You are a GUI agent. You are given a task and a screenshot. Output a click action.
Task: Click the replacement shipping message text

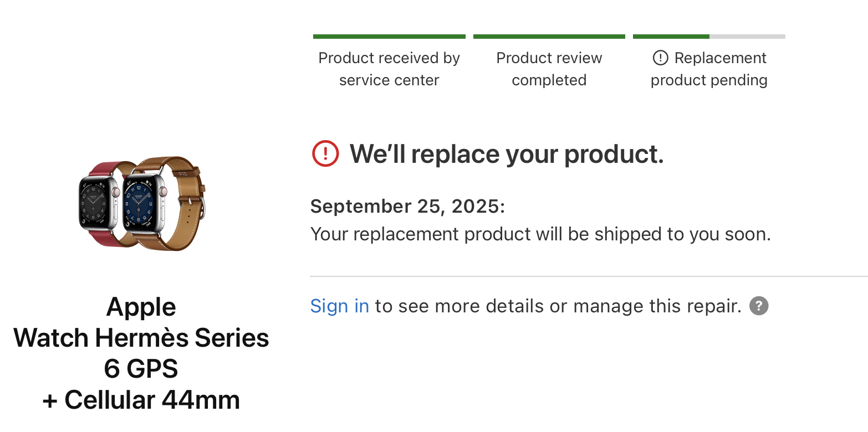tap(540, 234)
